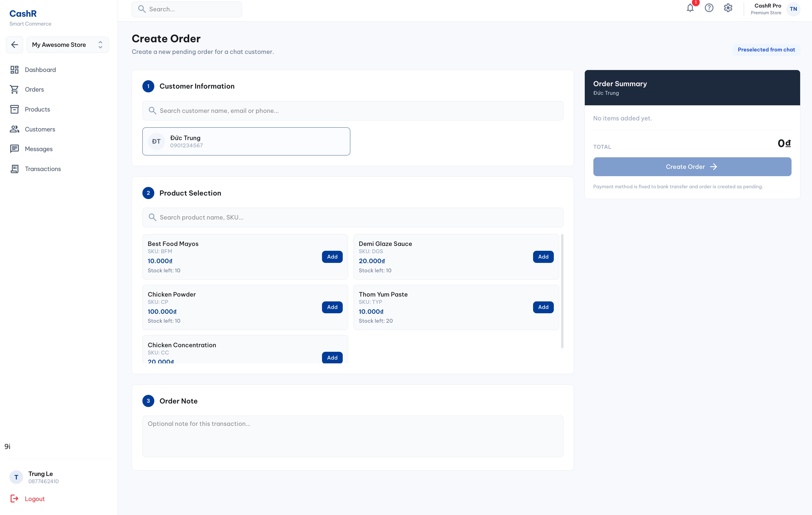812x515 pixels.
Task: Click the TN user avatar in header
Action: (793, 9)
